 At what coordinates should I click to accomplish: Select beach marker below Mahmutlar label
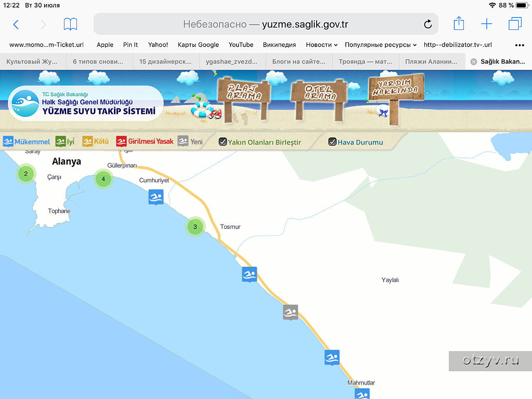coord(362,394)
